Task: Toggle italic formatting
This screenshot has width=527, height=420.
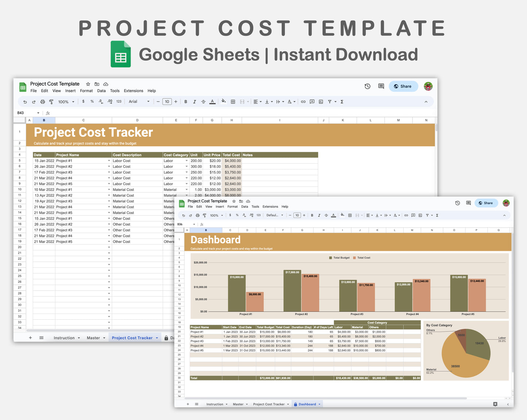Action: (194, 102)
